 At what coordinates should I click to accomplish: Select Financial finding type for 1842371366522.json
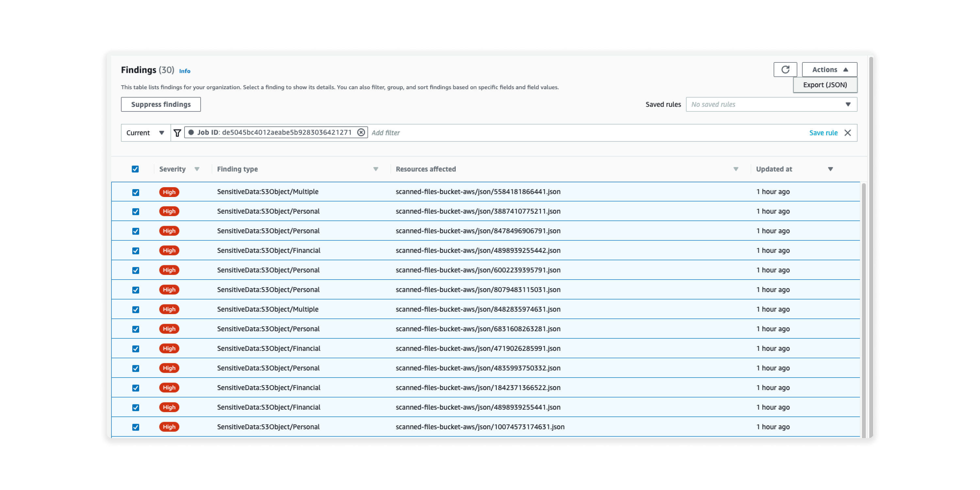(269, 388)
